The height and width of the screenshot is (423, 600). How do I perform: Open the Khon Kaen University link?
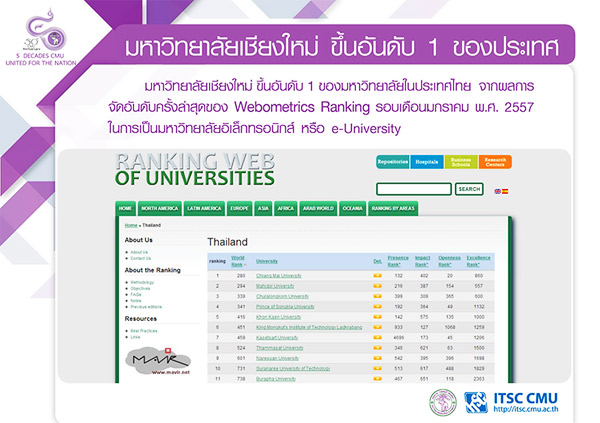pyautogui.click(x=279, y=317)
